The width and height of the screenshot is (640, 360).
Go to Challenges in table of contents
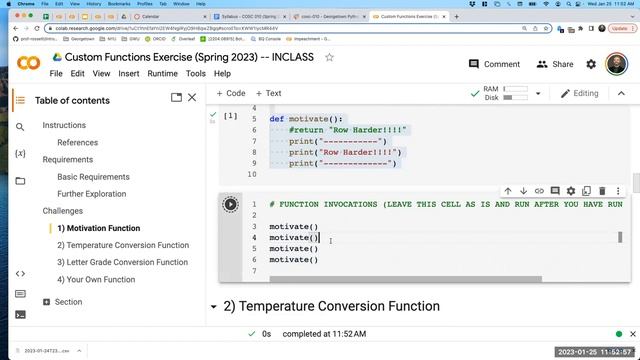(x=62, y=211)
